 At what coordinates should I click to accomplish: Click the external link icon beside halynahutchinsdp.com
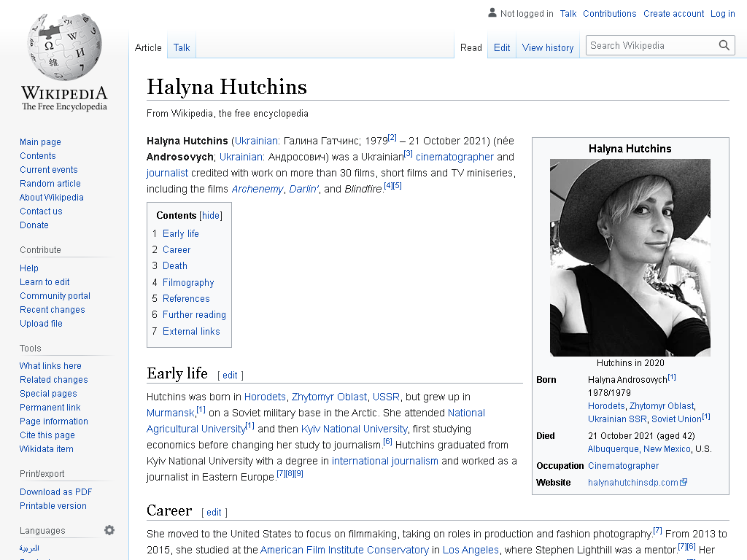(684, 482)
